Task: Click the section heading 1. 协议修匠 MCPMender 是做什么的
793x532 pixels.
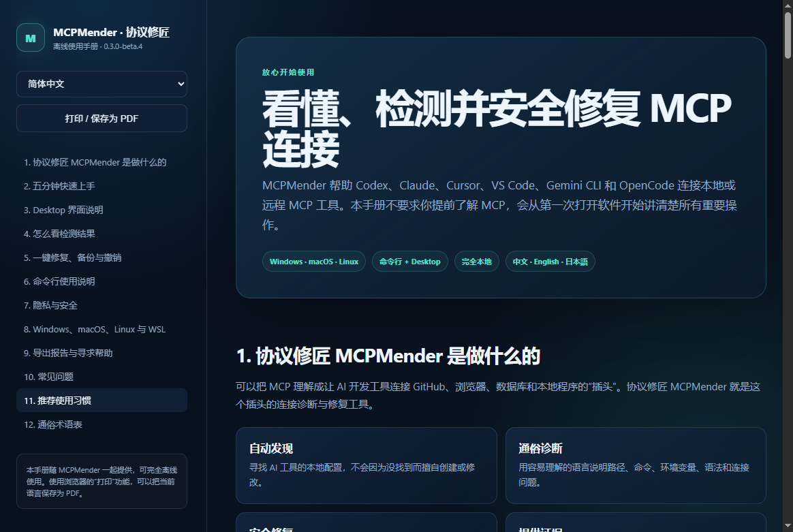Action: 388,356
